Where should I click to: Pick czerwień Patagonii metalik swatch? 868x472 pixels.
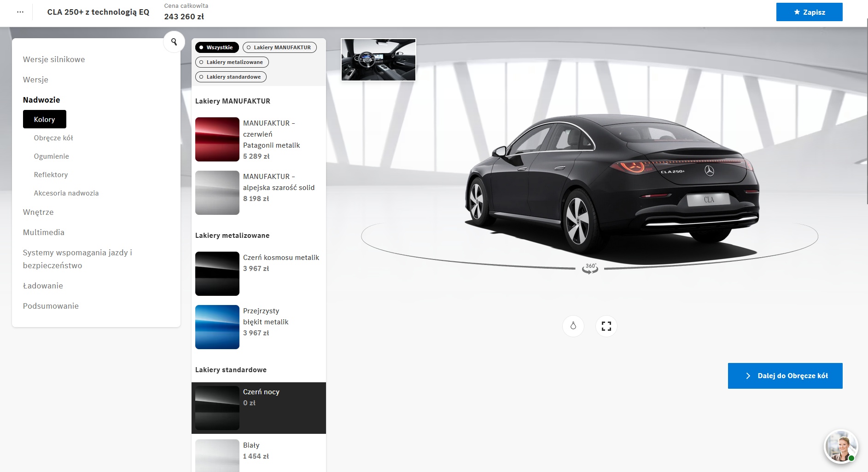217,139
